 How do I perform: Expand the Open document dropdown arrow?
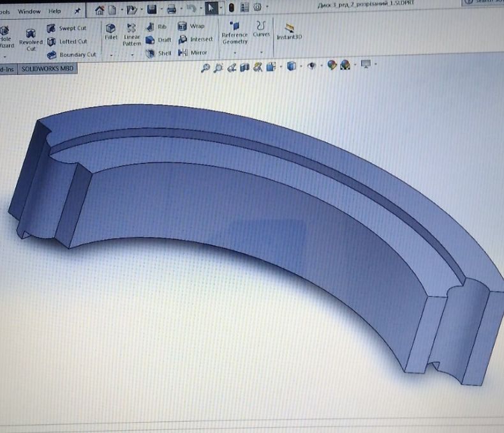point(142,10)
